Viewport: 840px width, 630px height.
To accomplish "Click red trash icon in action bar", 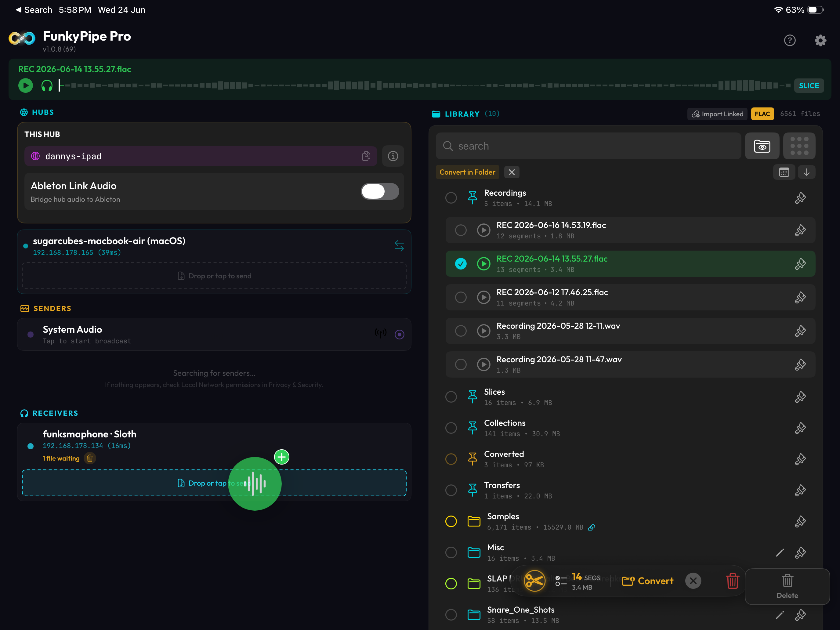I will (732, 581).
